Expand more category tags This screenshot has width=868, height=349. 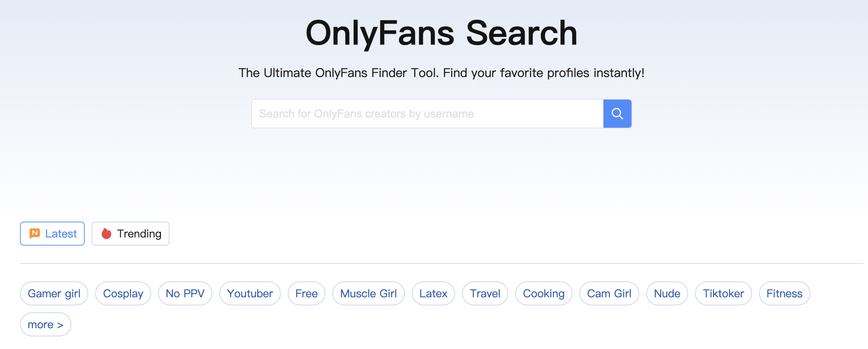[46, 324]
